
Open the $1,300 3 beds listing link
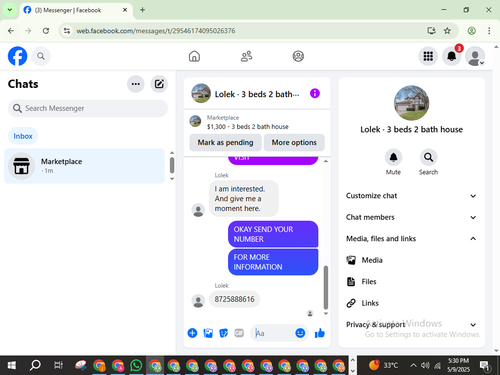247,127
